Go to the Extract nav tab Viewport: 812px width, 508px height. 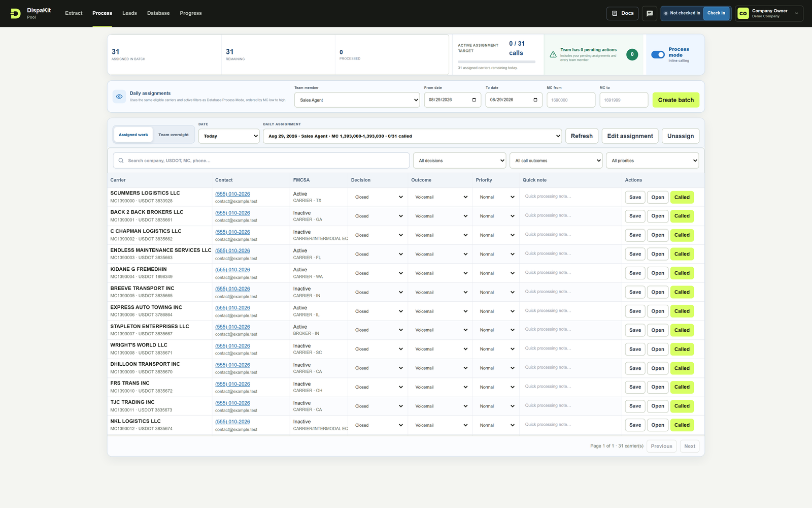click(x=74, y=13)
